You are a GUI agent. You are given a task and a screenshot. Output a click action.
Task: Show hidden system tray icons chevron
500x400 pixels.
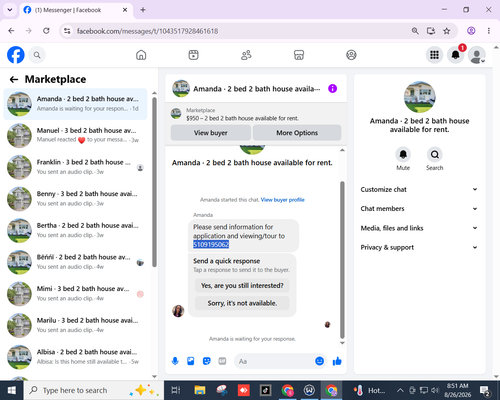coord(400,390)
